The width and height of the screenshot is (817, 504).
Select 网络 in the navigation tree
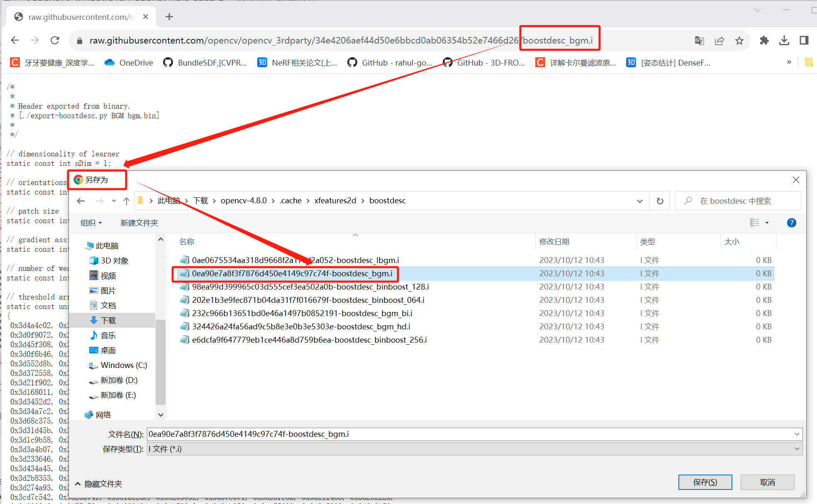(x=98, y=414)
